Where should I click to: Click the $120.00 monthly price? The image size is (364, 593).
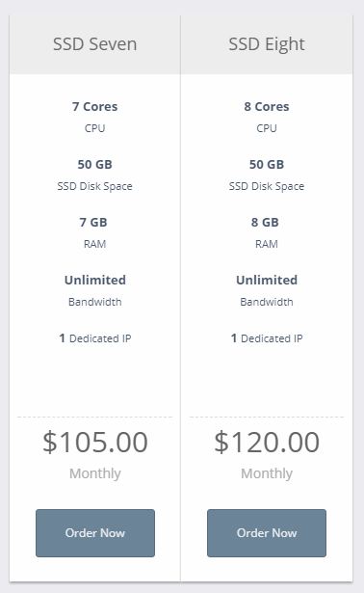[x=267, y=442]
